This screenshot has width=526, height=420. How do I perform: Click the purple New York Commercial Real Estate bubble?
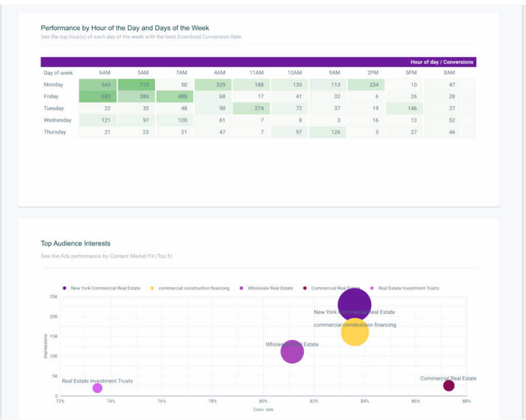coord(354,304)
